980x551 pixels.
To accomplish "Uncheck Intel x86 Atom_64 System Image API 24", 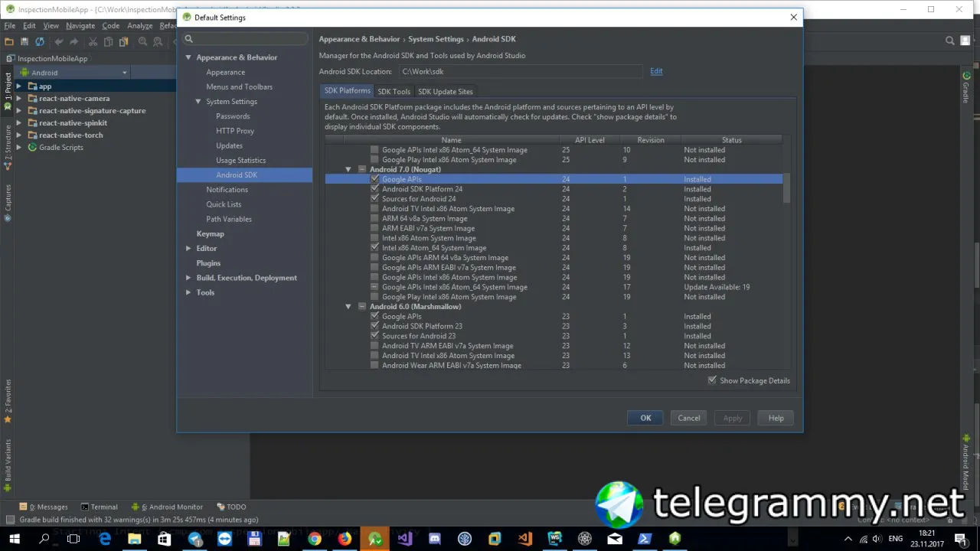I will pos(374,248).
